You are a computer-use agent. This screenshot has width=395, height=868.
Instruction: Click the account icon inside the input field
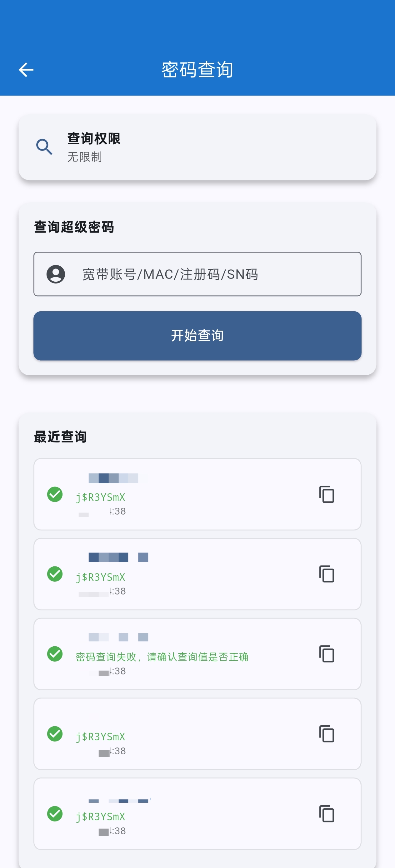pos(56,274)
